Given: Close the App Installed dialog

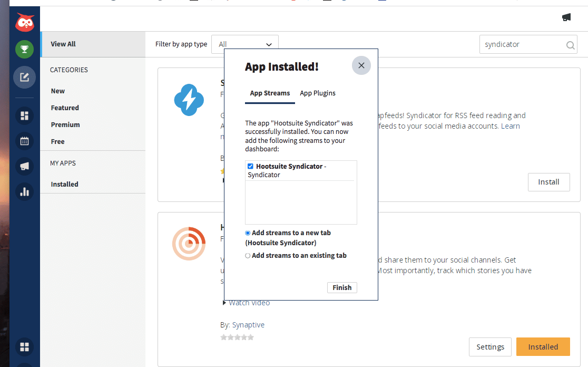Looking at the screenshot, I should pos(361,66).
